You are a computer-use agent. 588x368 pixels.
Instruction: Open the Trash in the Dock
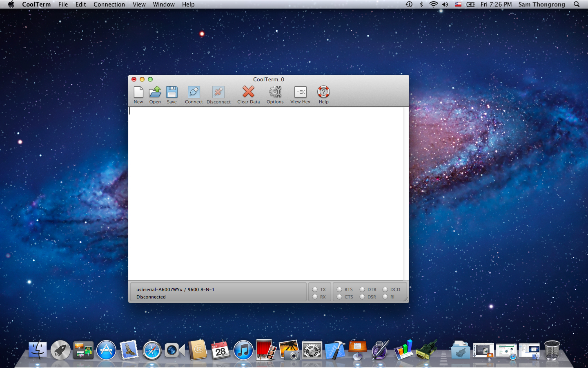pos(552,350)
